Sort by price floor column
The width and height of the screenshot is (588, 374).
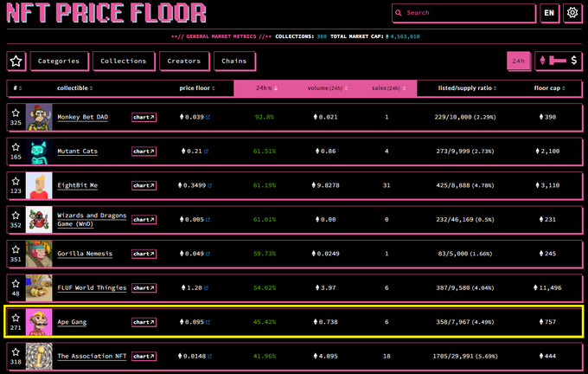point(197,88)
